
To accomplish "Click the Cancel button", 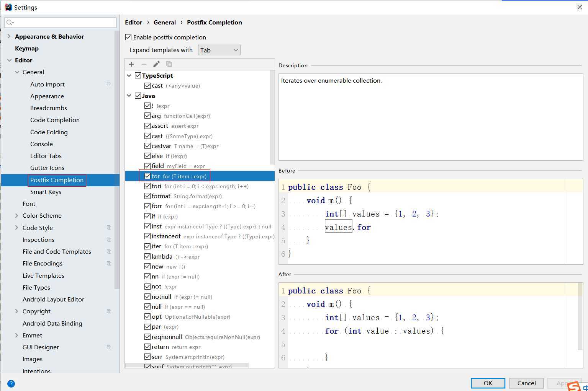I will click(x=527, y=383).
